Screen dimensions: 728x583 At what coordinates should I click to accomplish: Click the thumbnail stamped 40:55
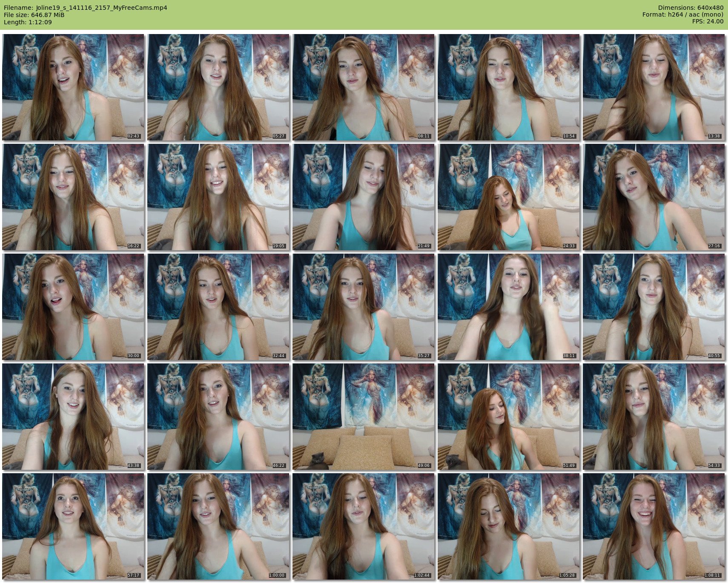point(654,307)
